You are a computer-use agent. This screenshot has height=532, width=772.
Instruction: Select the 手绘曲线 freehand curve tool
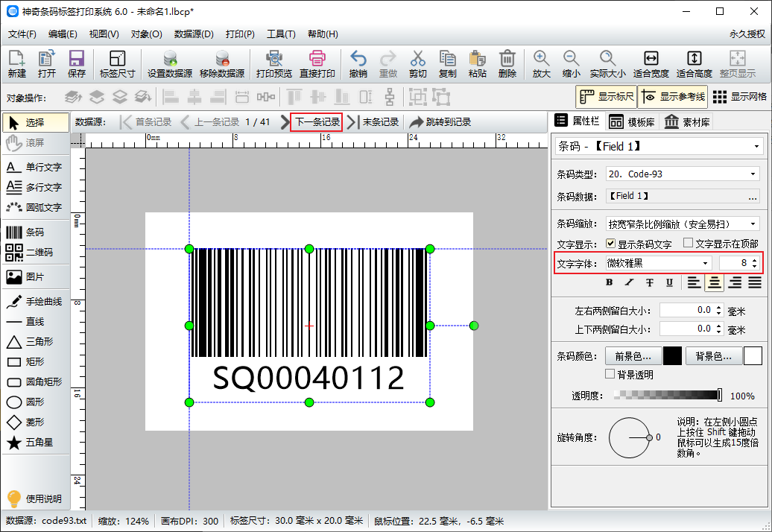click(34, 302)
